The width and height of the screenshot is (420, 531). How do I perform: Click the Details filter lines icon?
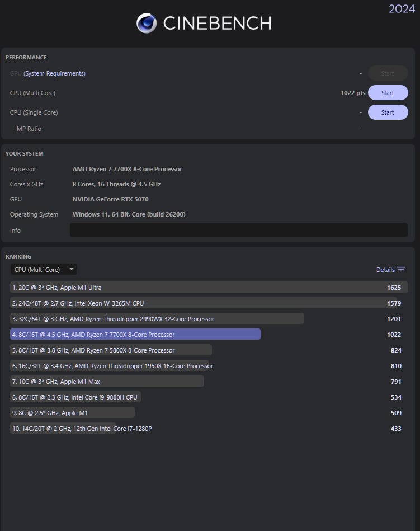point(401,270)
